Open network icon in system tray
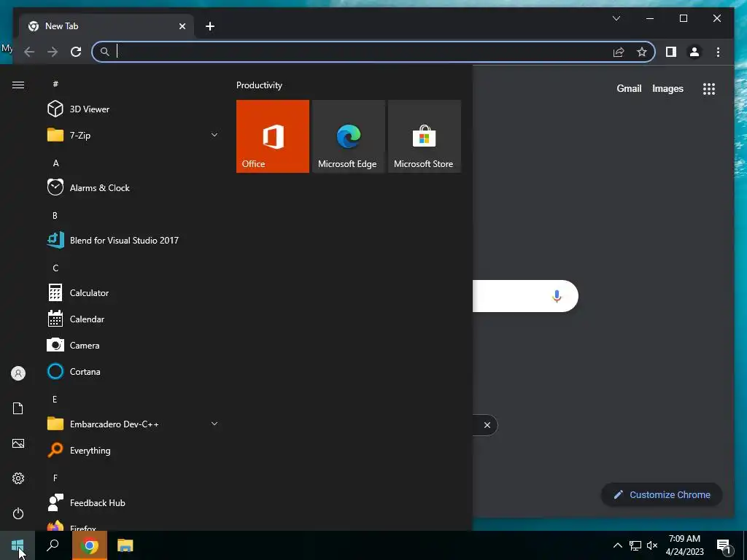This screenshot has height=560, width=747. click(x=635, y=545)
